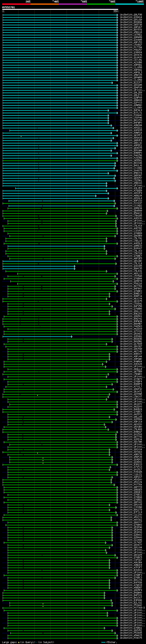Open hit UniRef100_Q39414
146x644 pixels.
[x=131, y=18]
